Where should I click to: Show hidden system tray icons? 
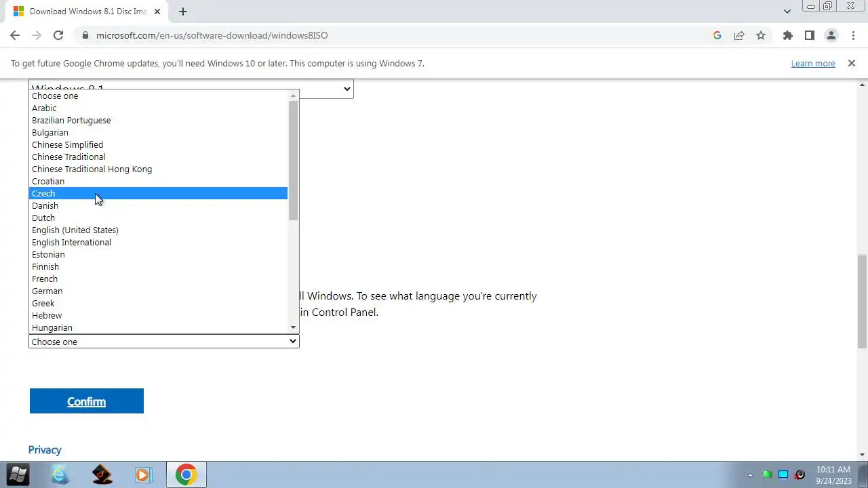coord(750,474)
